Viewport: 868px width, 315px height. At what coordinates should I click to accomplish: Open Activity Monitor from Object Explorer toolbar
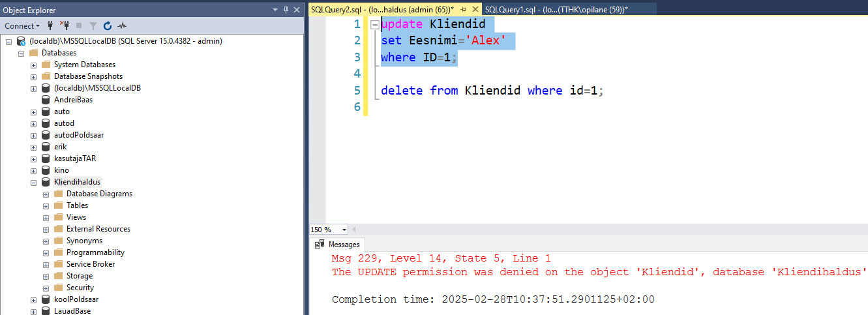point(122,26)
